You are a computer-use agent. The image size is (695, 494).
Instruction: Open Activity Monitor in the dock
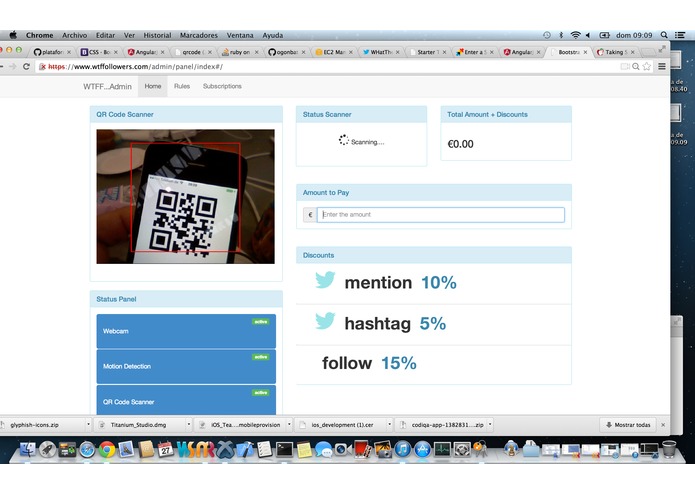(442, 450)
